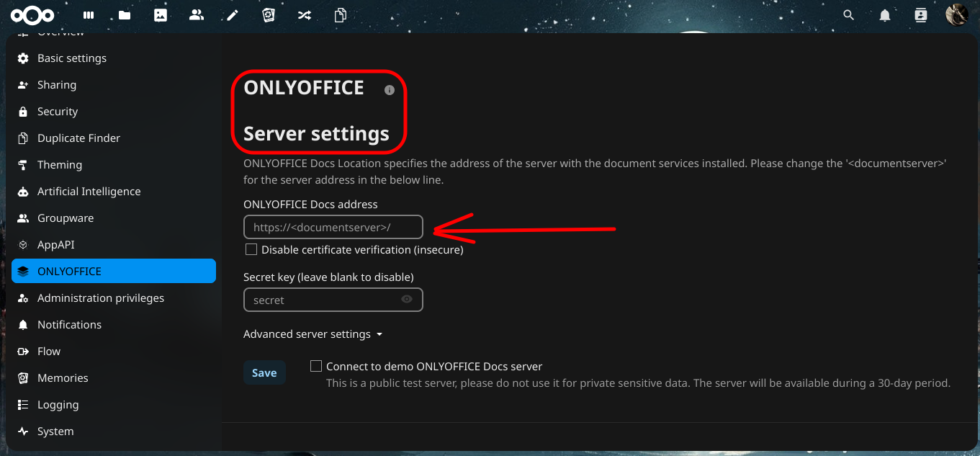Focus the Secret key input field
The width and height of the screenshot is (980, 456).
(x=333, y=300)
